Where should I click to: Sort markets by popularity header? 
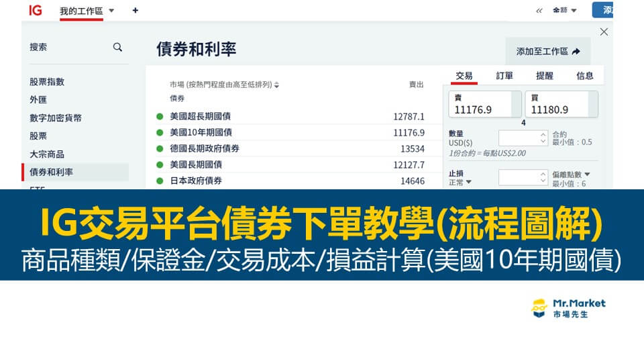224,85
